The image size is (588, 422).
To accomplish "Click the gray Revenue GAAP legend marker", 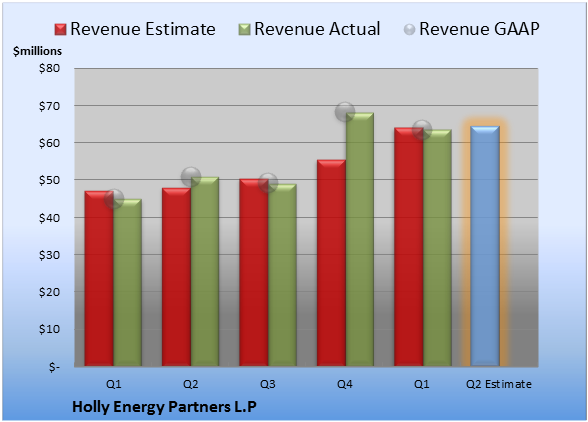I will point(410,30).
